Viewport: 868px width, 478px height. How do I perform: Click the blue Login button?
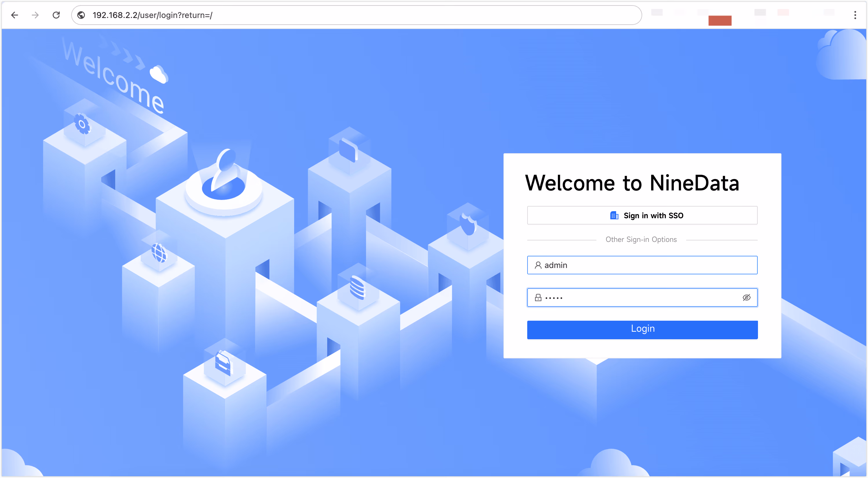click(642, 330)
